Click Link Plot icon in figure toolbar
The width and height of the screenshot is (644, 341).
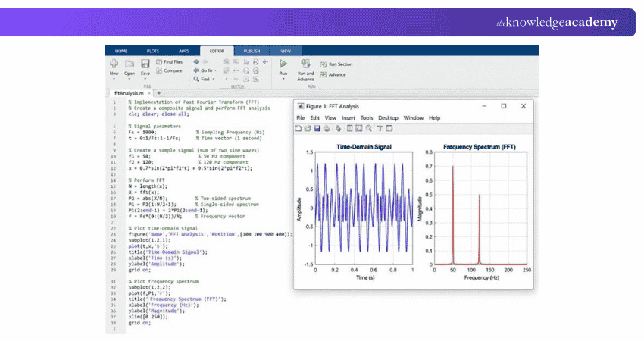pos(349,129)
